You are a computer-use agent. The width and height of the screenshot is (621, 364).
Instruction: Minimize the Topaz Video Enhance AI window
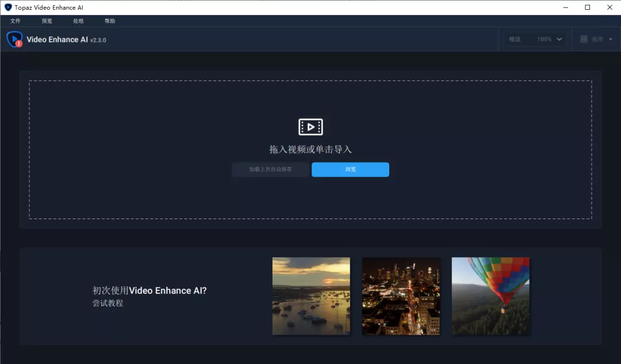(x=566, y=7)
